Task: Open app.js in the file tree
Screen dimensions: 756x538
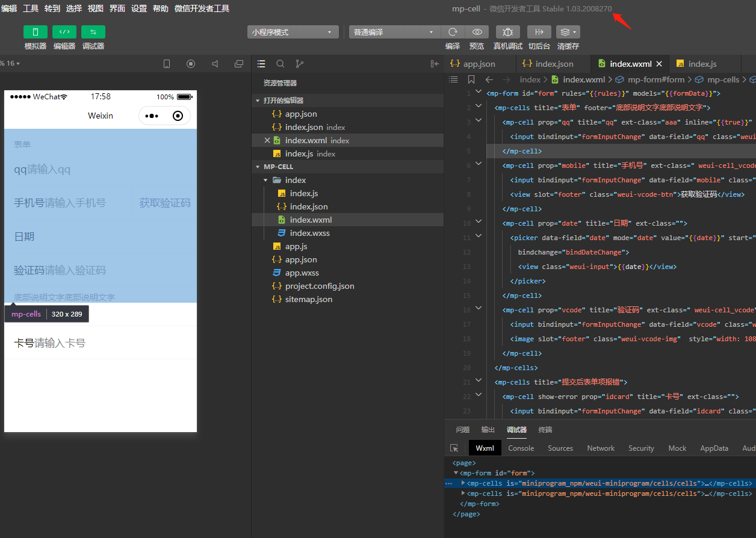Action: click(x=296, y=246)
